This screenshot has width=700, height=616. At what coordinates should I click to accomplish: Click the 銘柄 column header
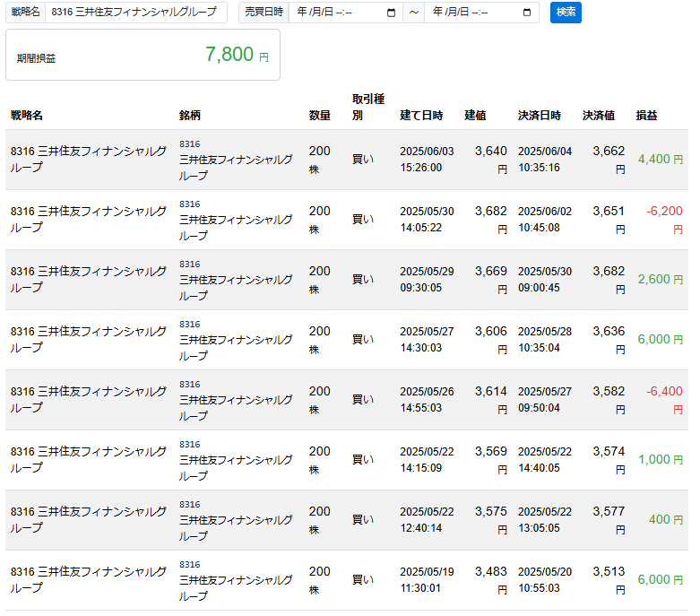click(x=190, y=116)
